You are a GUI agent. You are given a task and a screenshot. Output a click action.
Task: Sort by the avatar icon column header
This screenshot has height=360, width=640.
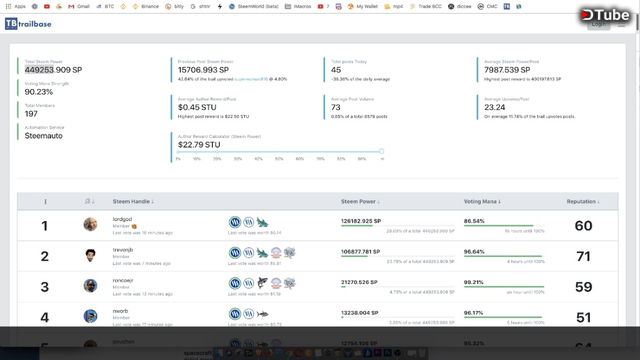tap(89, 202)
